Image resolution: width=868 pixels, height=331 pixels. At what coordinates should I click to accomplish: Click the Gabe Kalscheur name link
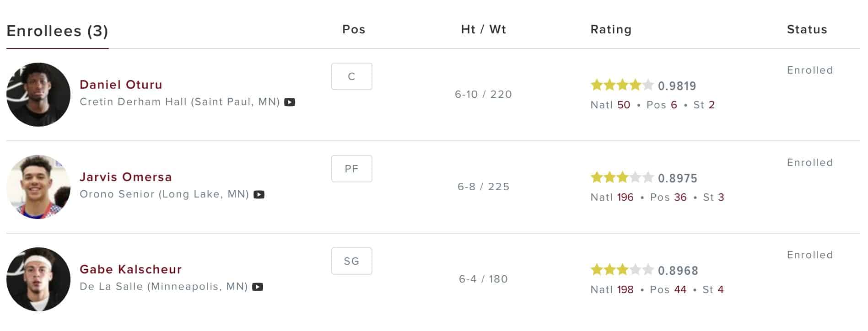point(131,269)
